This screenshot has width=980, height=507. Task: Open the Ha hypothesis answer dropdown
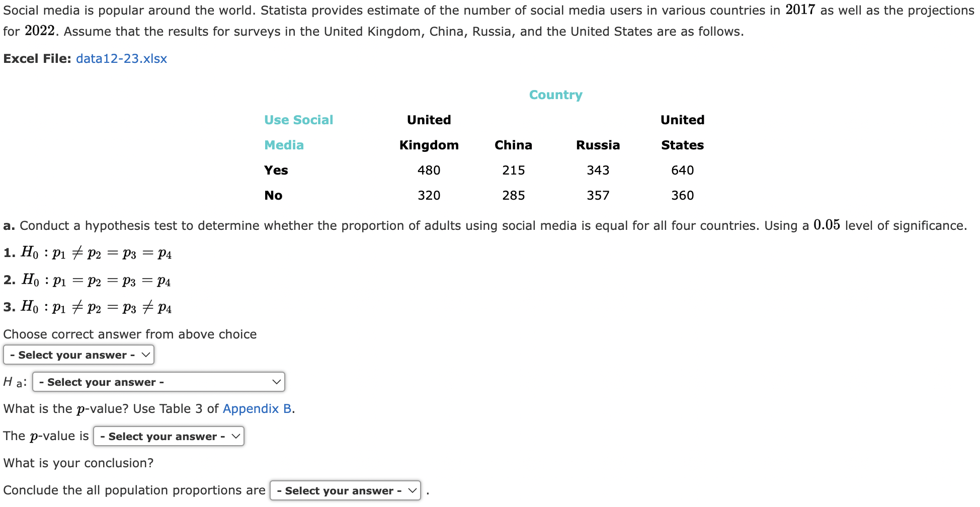pyautogui.click(x=158, y=382)
